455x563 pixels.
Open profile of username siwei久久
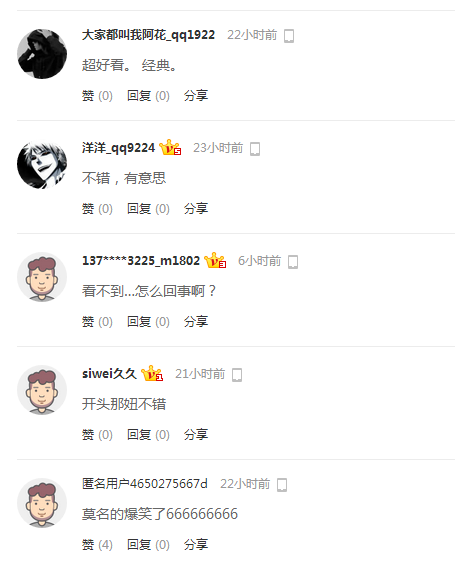109,373
